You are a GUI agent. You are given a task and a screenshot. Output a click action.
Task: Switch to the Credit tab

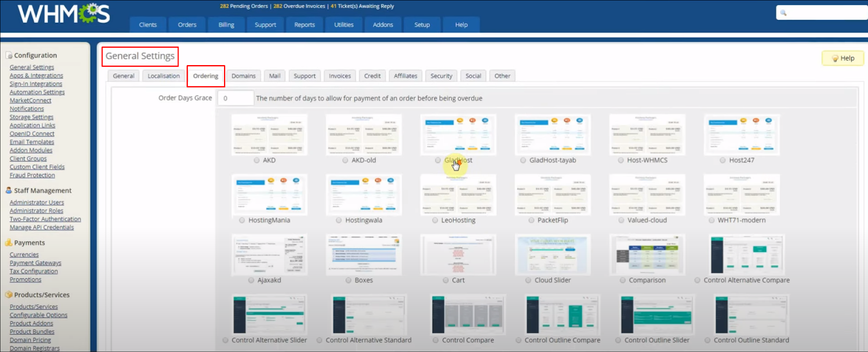372,76
